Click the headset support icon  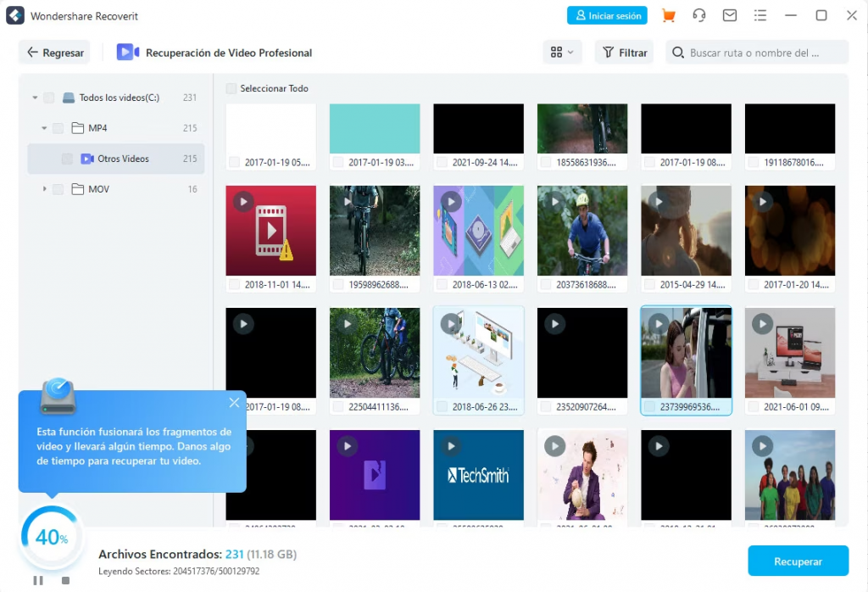pos(699,15)
